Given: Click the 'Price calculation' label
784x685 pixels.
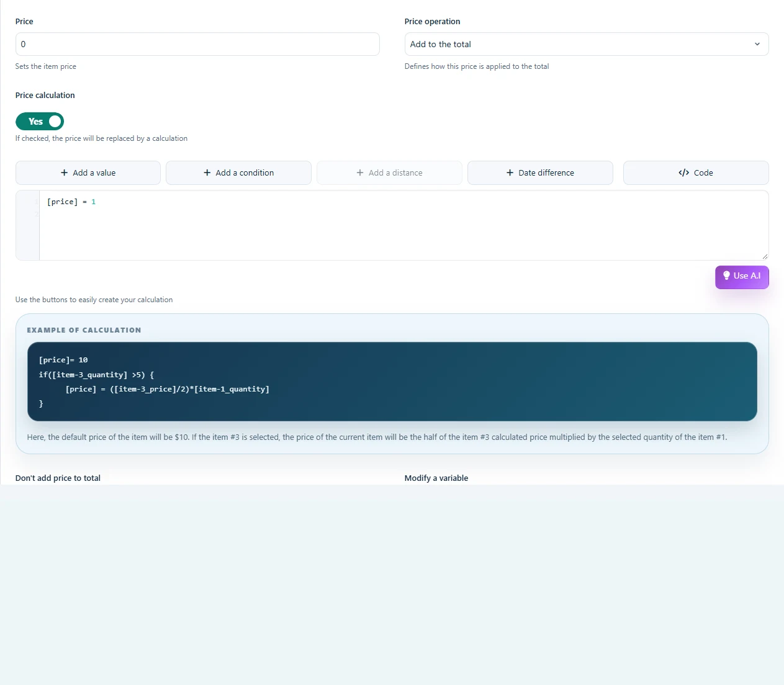Looking at the screenshot, I should pyautogui.click(x=45, y=96).
